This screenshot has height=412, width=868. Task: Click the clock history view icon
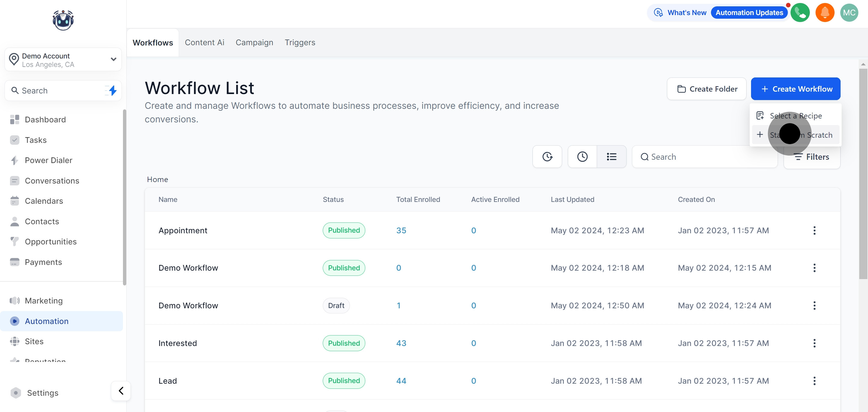tap(582, 157)
